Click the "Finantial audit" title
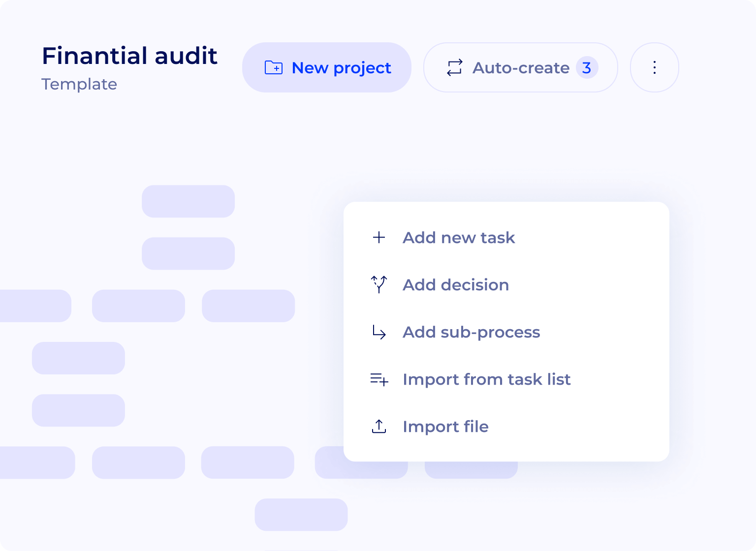The image size is (756, 551). click(129, 56)
